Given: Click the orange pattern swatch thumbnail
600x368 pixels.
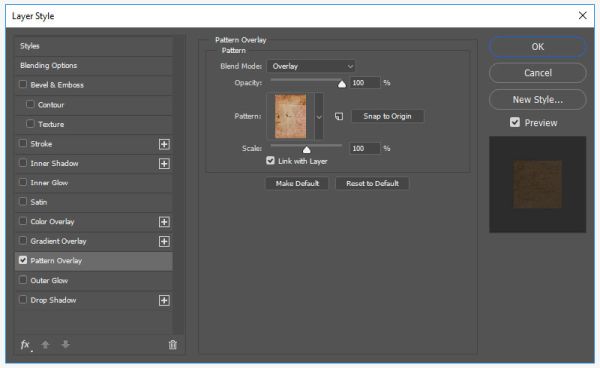Looking at the screenshot, I should click(290, 116).
